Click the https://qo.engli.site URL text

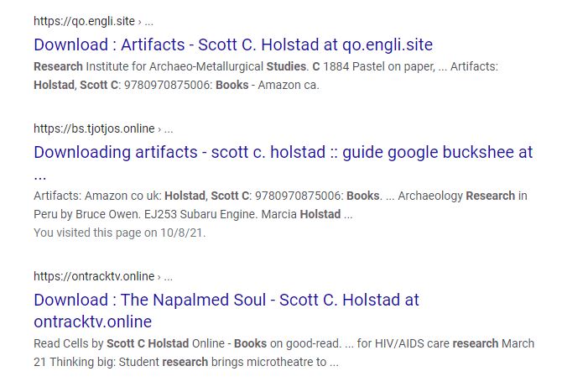(84, 21)
